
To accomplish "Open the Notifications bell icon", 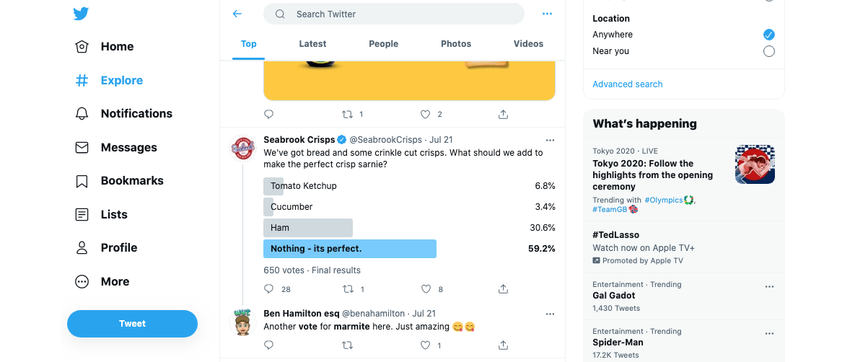I will coord(82,114).
